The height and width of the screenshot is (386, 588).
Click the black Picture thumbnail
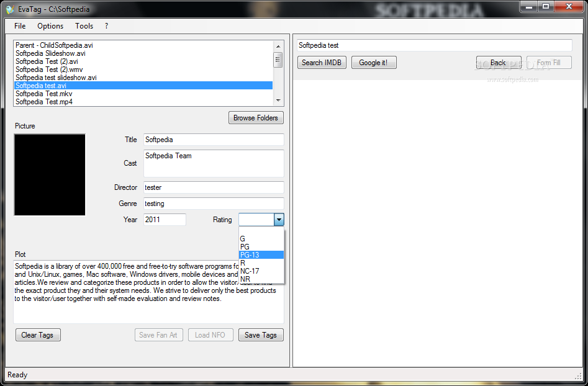50,174
